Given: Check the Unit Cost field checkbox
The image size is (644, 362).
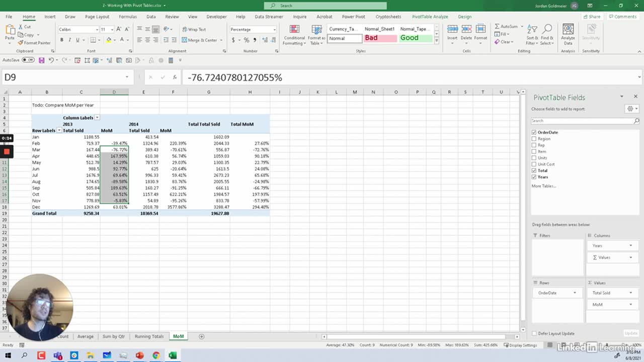Looking at the screenshot, I should point(534,164).
